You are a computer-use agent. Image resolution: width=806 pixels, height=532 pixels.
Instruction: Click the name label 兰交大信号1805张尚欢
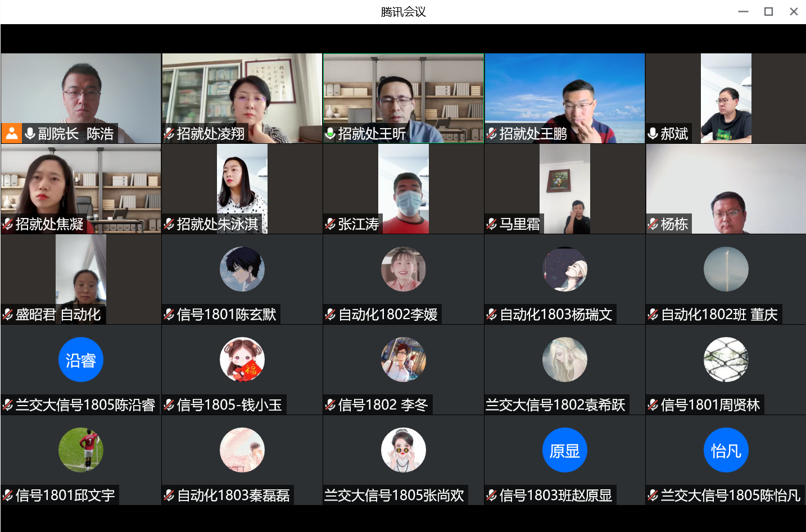(x=394, y=495)
